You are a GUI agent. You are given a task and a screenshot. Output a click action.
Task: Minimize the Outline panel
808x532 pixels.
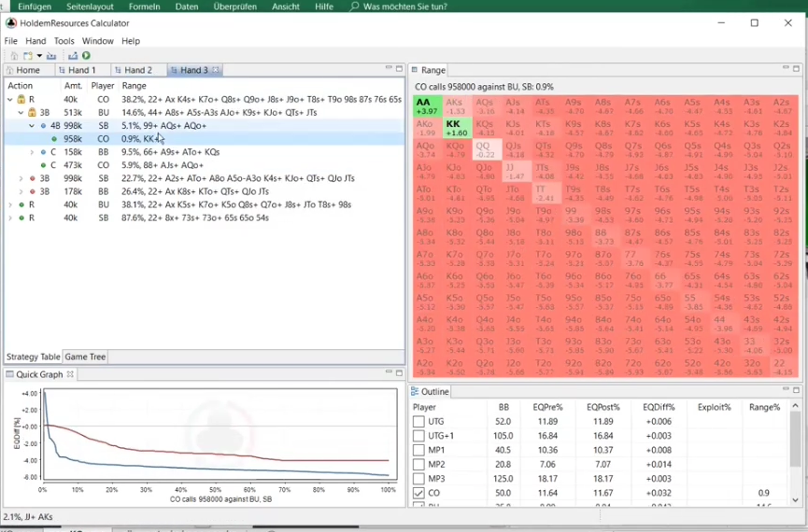click(x=786, y=389)
